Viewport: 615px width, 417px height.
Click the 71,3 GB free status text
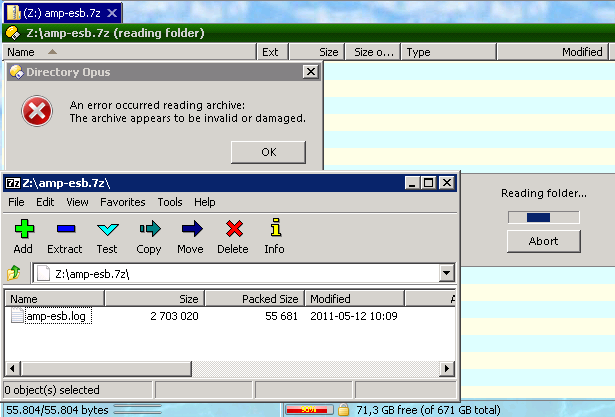click(428, 410)
